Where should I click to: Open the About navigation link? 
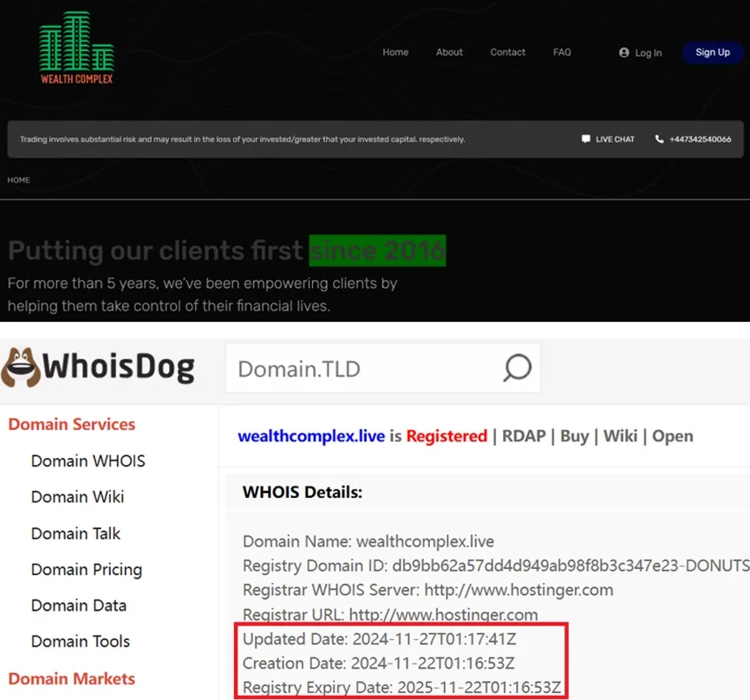point(449,52)
